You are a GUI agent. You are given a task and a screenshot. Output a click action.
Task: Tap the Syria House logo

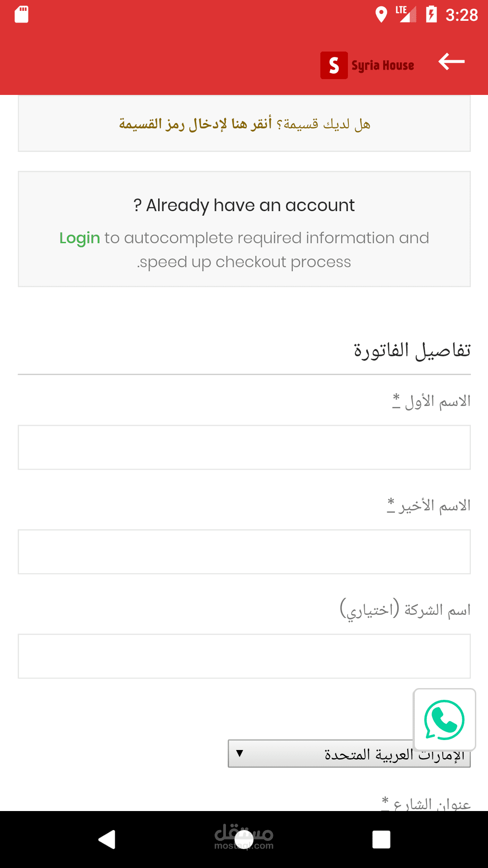click(367, 66)
